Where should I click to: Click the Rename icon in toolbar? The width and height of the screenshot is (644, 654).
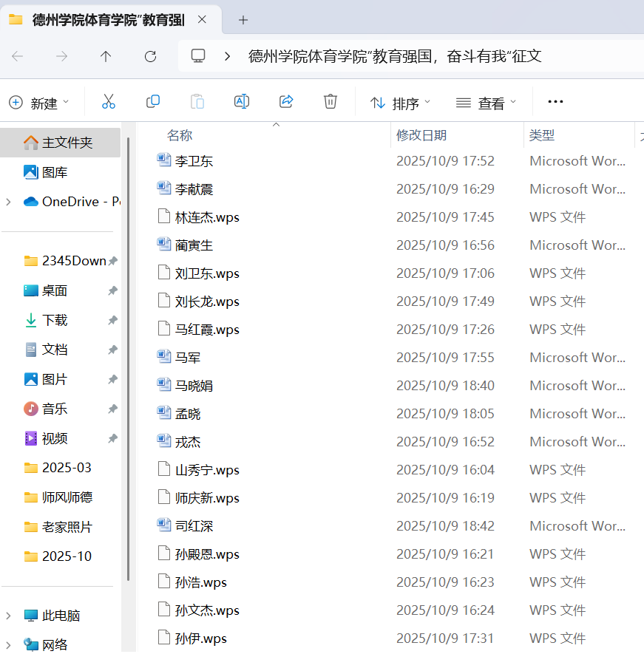[x=242, y=102]
